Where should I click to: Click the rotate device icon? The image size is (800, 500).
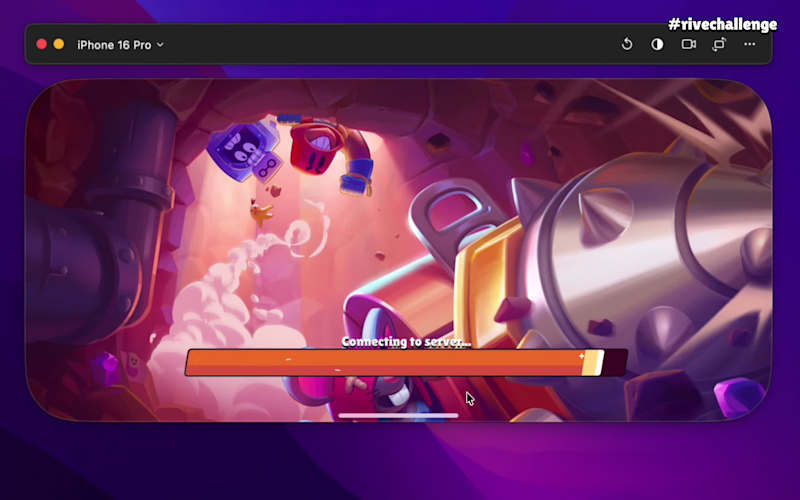pyautogui.click(x=627, y=44)
